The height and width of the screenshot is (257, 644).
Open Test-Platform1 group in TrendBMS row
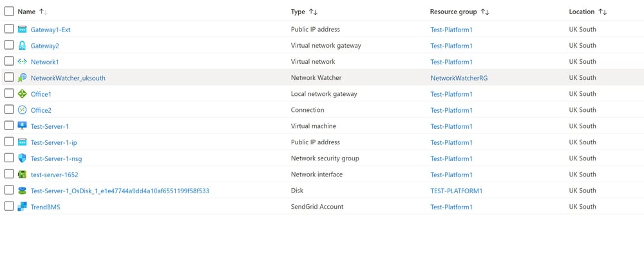(x=451, y=207)
